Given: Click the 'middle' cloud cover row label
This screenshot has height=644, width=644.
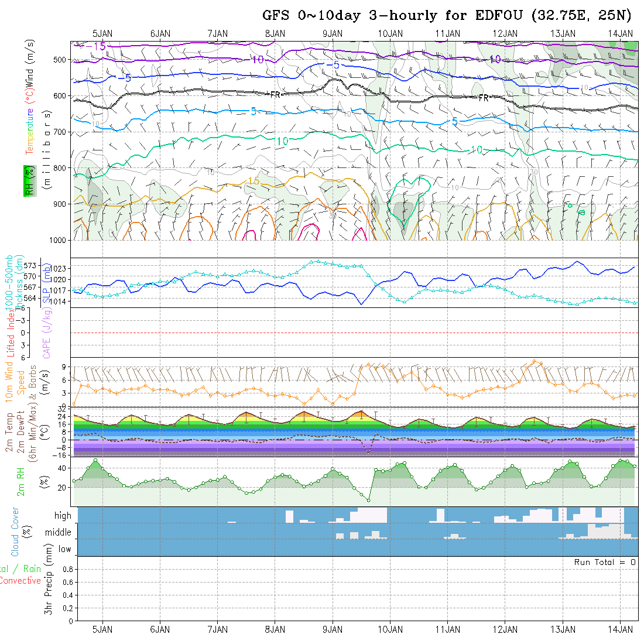Looking at the screenshot, I should click(x=59, y=533).
